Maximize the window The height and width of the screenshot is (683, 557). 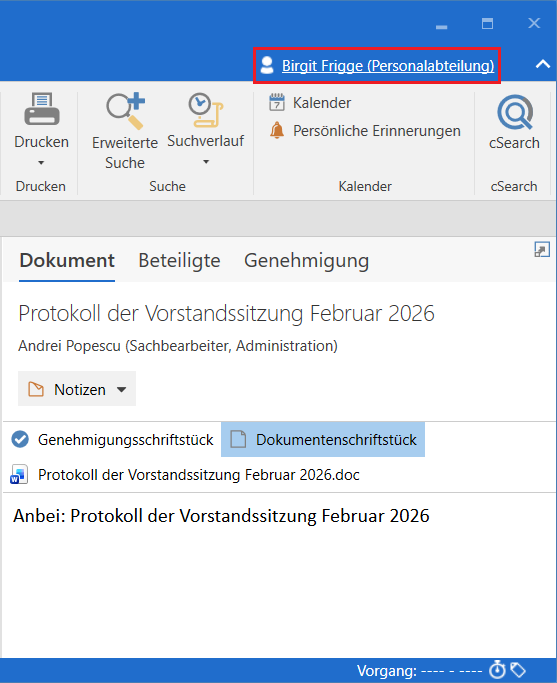[487, 24]
